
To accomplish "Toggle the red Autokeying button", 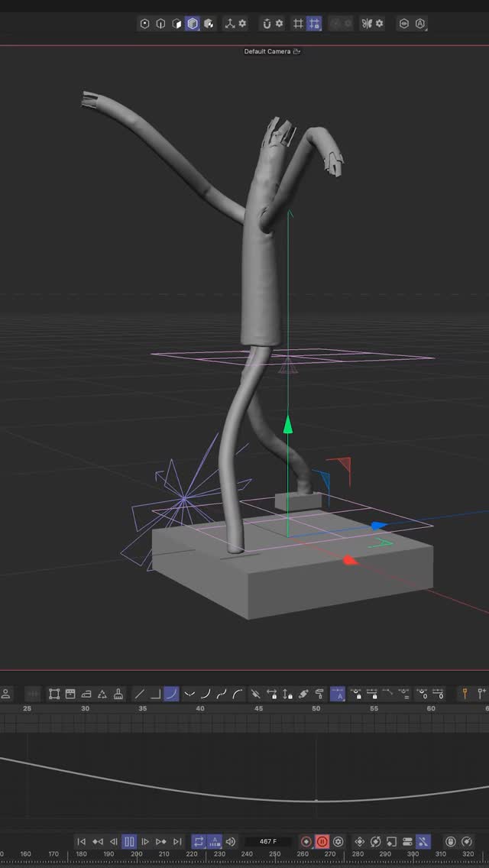I will pos(322,841).
